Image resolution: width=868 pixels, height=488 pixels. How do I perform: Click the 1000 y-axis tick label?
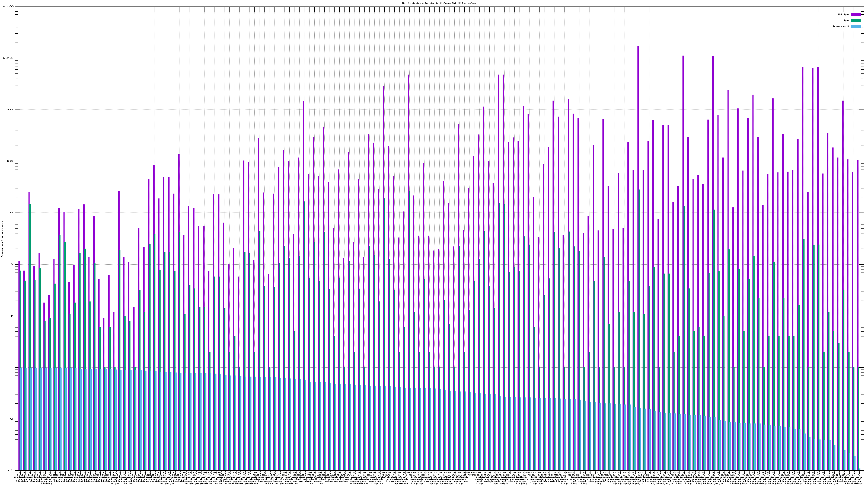11,213
